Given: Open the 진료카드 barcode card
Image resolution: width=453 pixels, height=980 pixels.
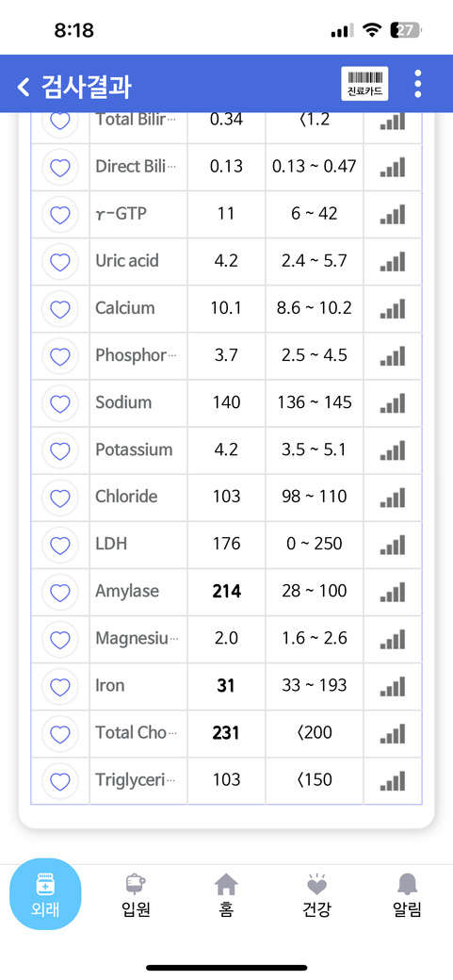Looking at the screenshot, I should click(x=364, y=84).
